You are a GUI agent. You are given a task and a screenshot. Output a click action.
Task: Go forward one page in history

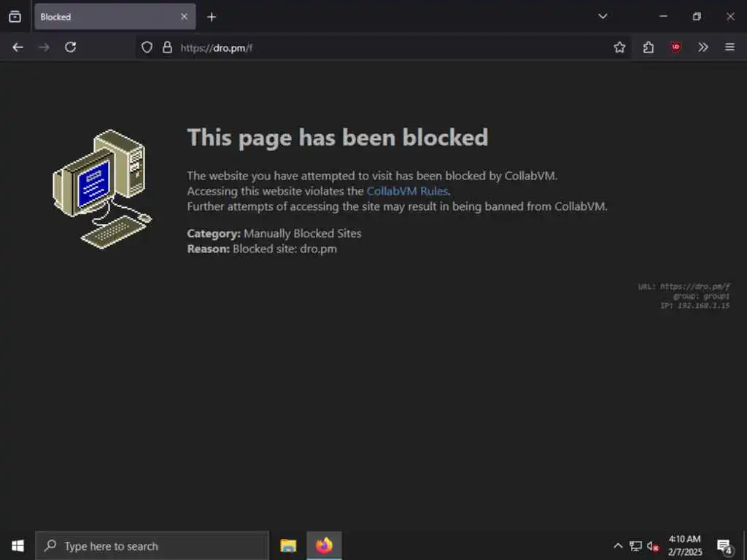pos(44,47)
